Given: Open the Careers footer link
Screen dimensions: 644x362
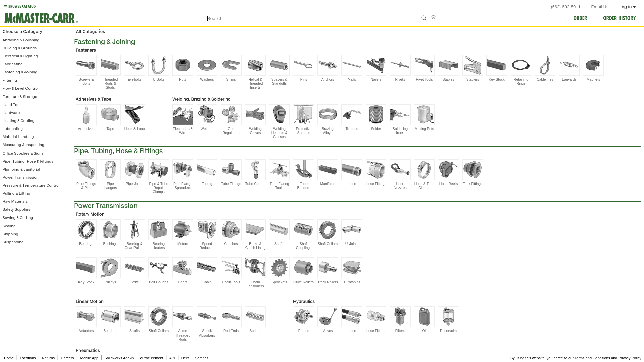Looking at the screenshot, I should pyautogui.click(x=67, y=358).
